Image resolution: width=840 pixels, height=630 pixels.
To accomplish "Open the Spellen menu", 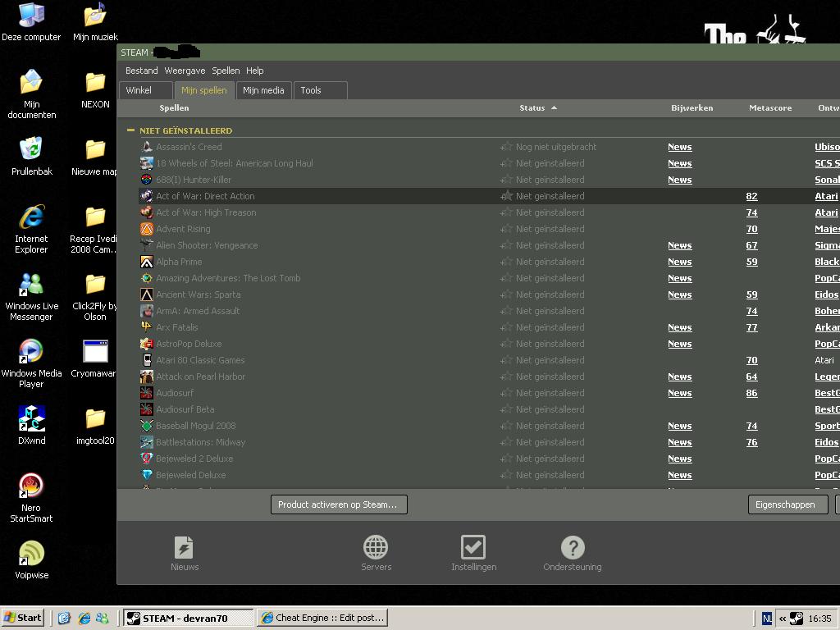I will pyautogui.click(x=226, y=71).
